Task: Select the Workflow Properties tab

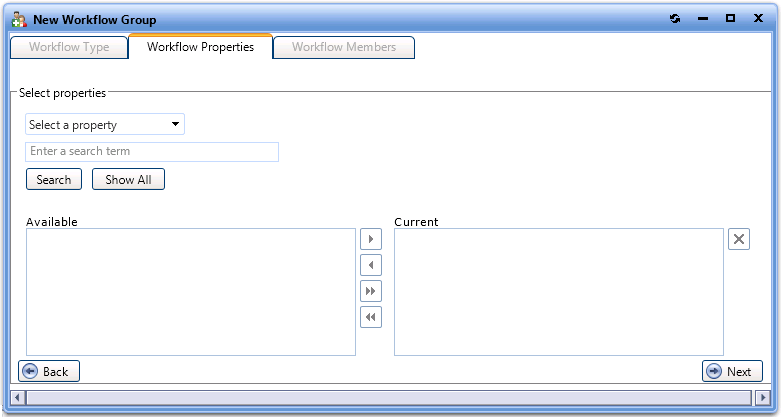Action: click(x=200, y=47)
